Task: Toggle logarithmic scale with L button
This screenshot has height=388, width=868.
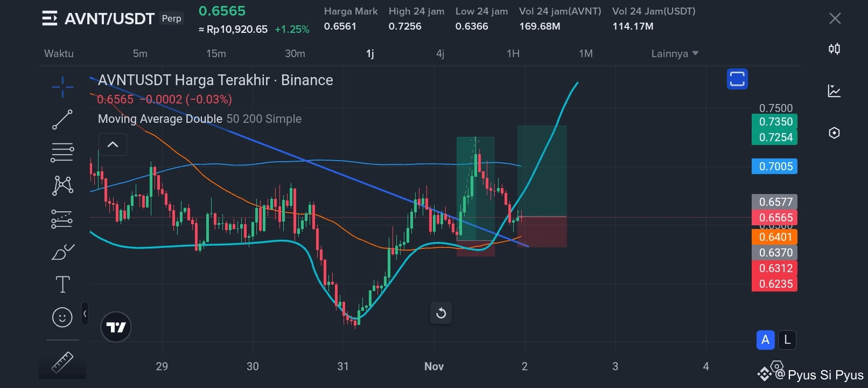Action: [787, 340]
